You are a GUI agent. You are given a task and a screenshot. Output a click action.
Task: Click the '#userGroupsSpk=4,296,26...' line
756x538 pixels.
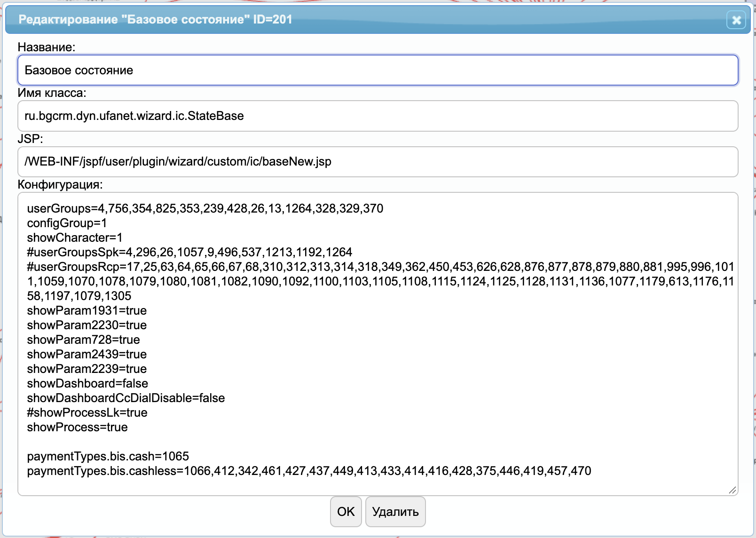coord(189,252)
